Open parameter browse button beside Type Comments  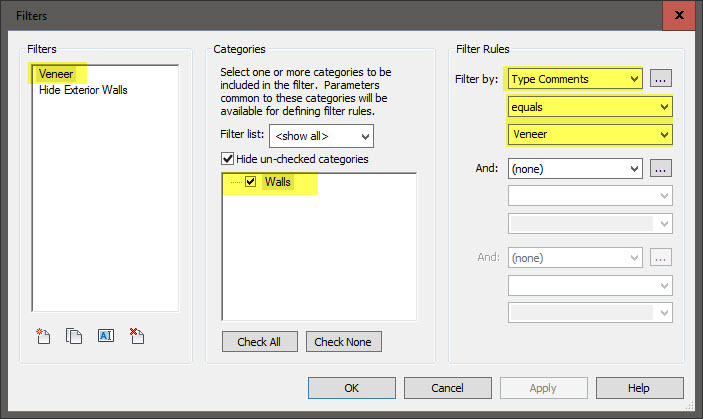[660, 78]
